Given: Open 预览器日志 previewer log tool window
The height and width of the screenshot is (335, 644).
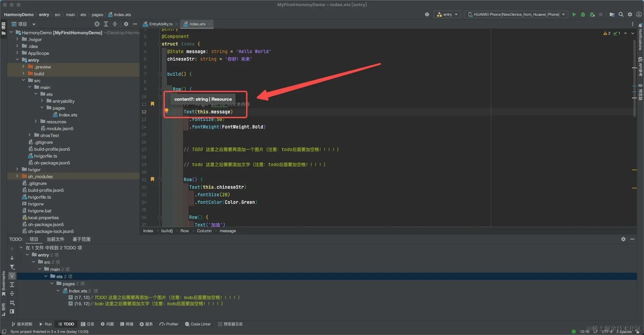Looking at the screenshot, I should tap(230, 324).
